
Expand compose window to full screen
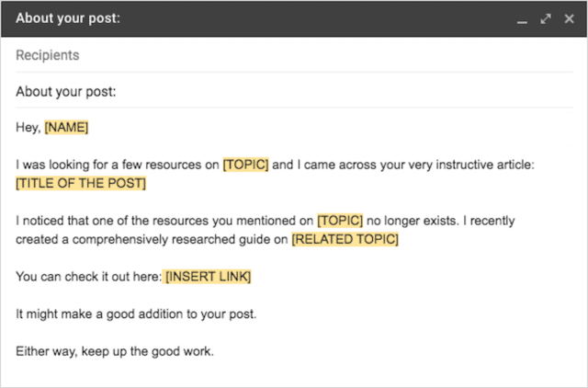pos(546,18)
